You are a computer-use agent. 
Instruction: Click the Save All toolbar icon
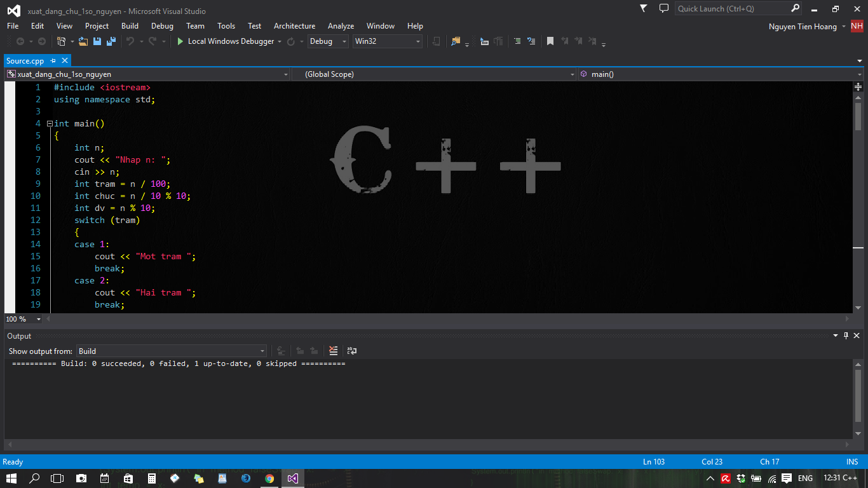pos(111,41)
